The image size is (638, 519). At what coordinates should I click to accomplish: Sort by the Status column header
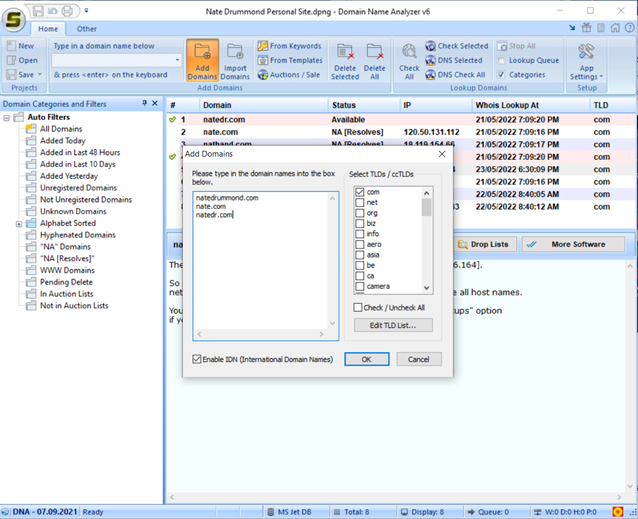(x=364, y=105)
